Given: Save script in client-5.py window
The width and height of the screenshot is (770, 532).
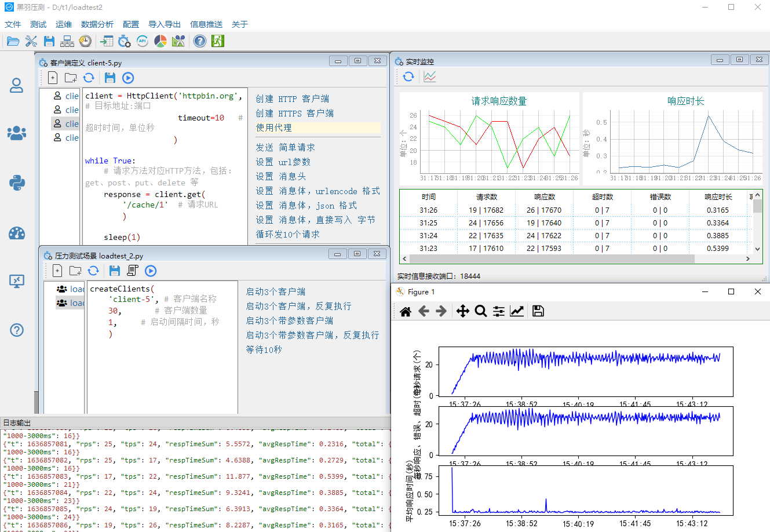Looking at the screenshot, I should tap(110, 78).
